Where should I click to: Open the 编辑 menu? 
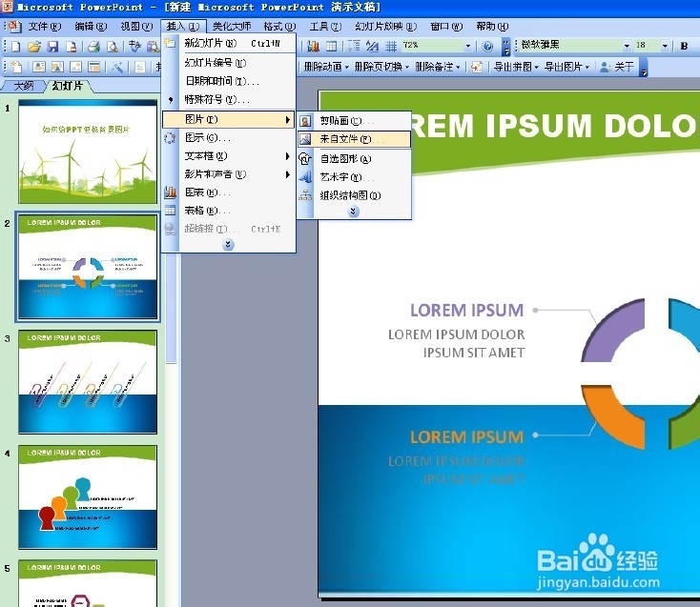click(91, 27)
